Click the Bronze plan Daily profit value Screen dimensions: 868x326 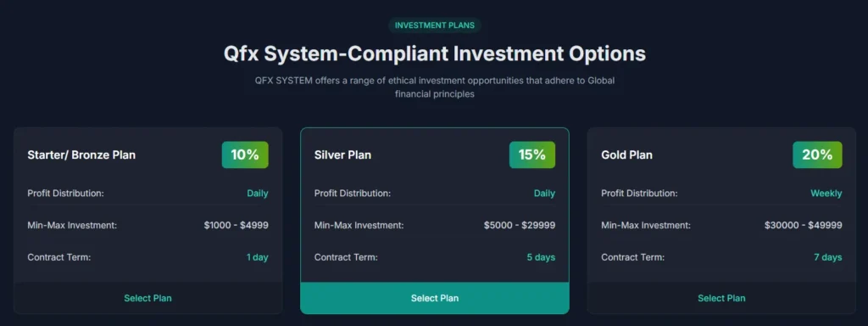coord(258,194)
